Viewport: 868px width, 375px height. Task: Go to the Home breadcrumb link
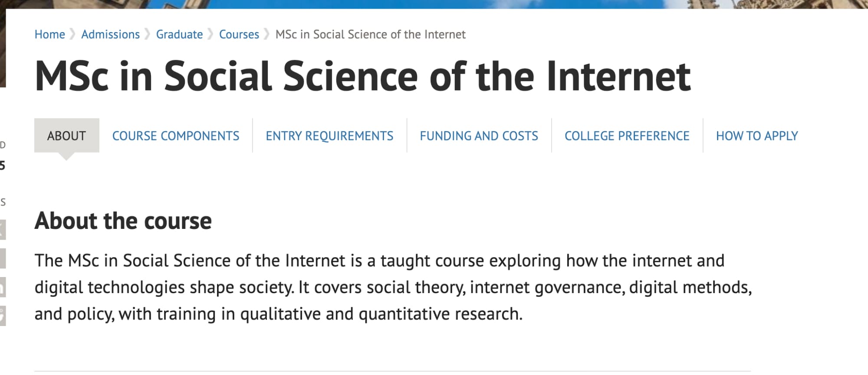point(49,34)
